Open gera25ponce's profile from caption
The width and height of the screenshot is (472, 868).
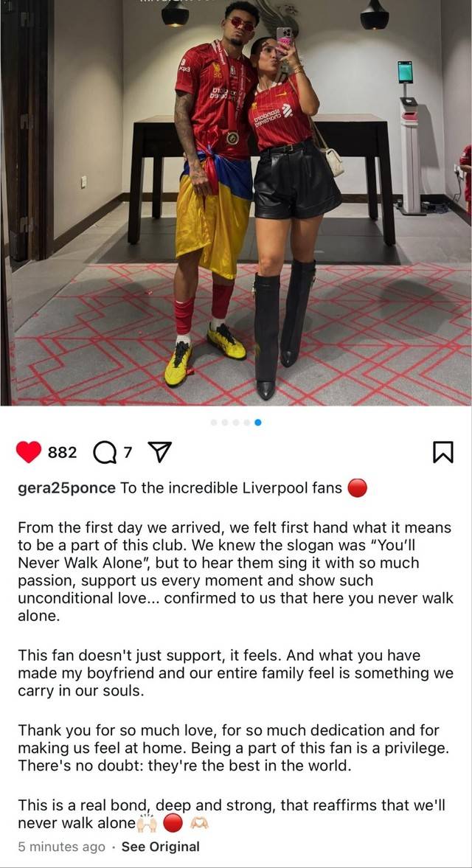click(66, 489)
